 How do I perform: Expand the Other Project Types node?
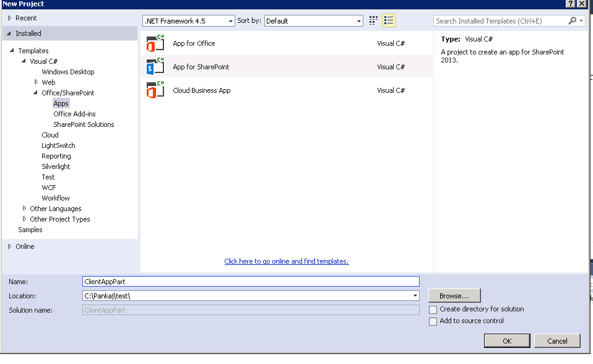click(x=25, y=219)
